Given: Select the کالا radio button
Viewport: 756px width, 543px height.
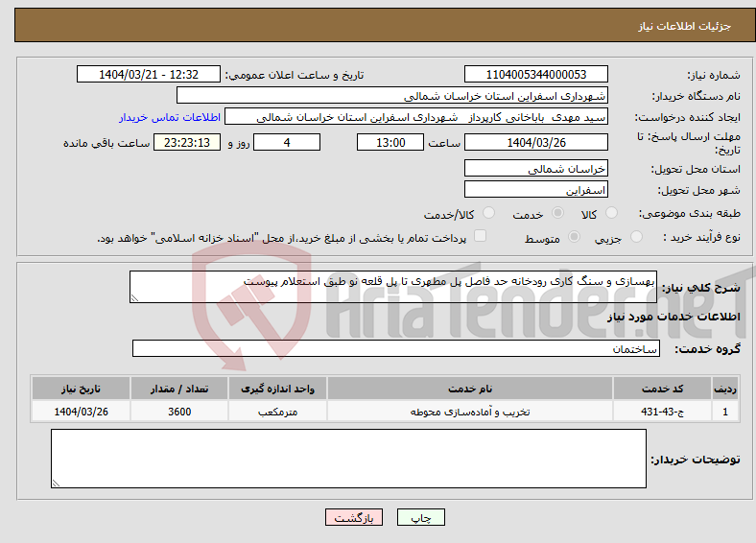Looking at the screenshot, I should 611,213.
